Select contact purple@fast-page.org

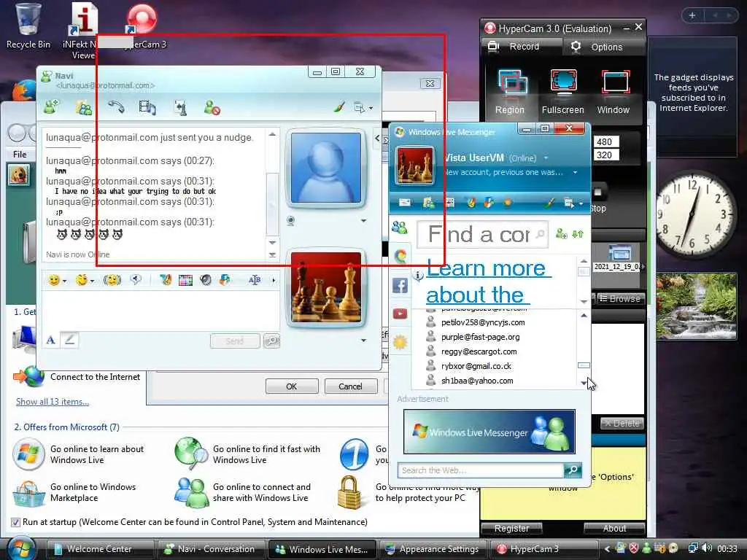(x=480, y=337)
